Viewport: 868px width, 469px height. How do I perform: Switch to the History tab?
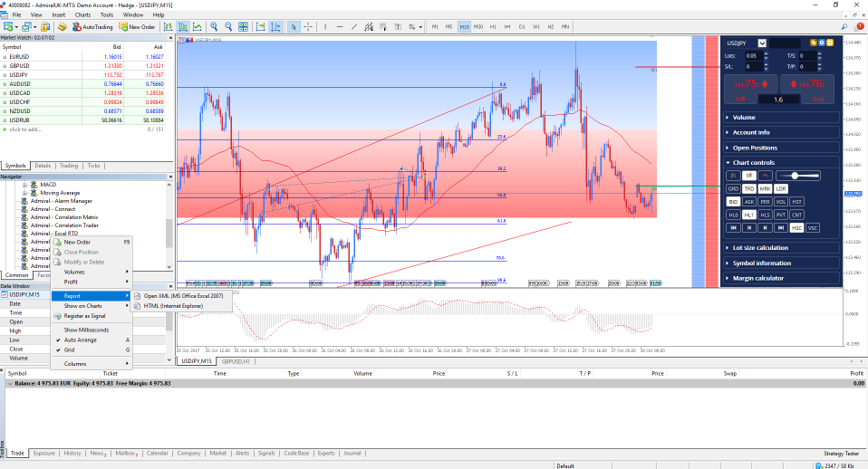coord(72,454)
